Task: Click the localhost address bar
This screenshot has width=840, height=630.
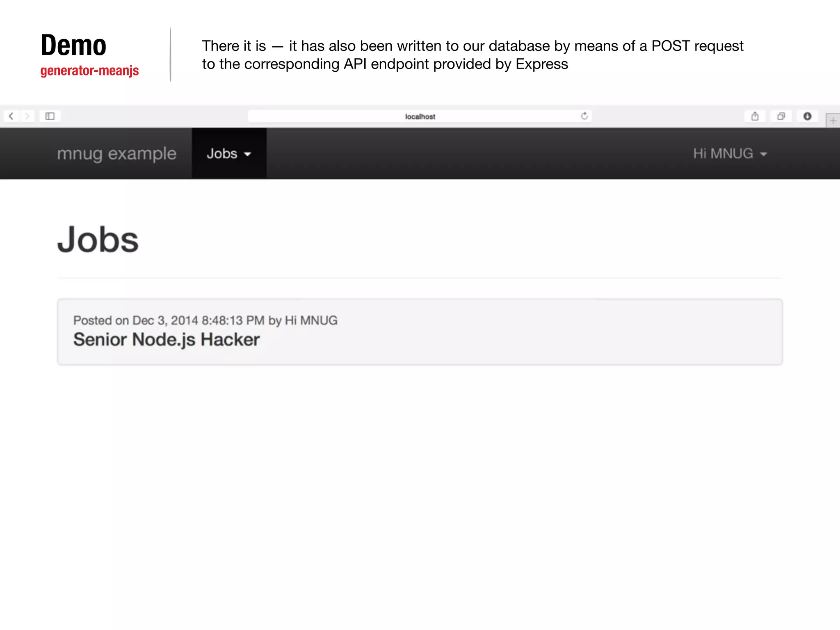Action: [x=419, y=116]
